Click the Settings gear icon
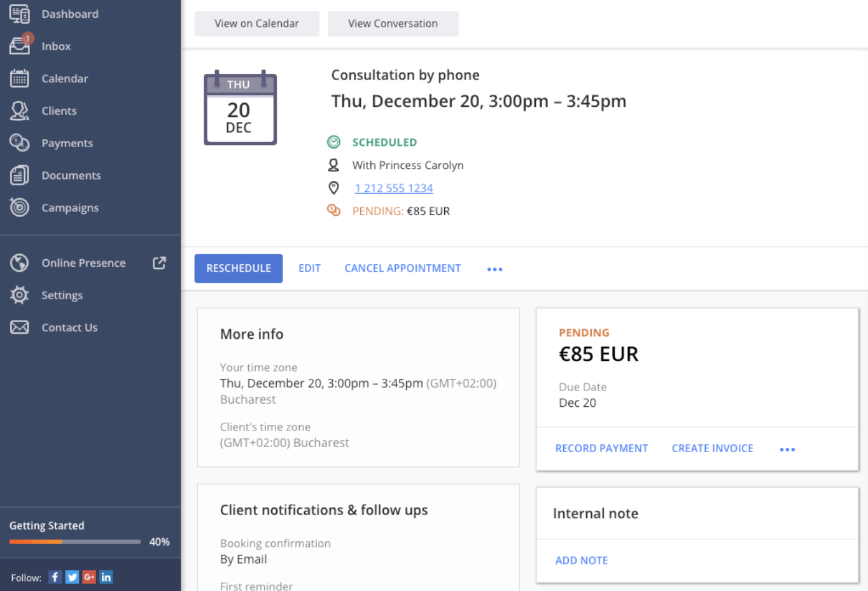This screenshot has height=591, width=868. (19, 295)
